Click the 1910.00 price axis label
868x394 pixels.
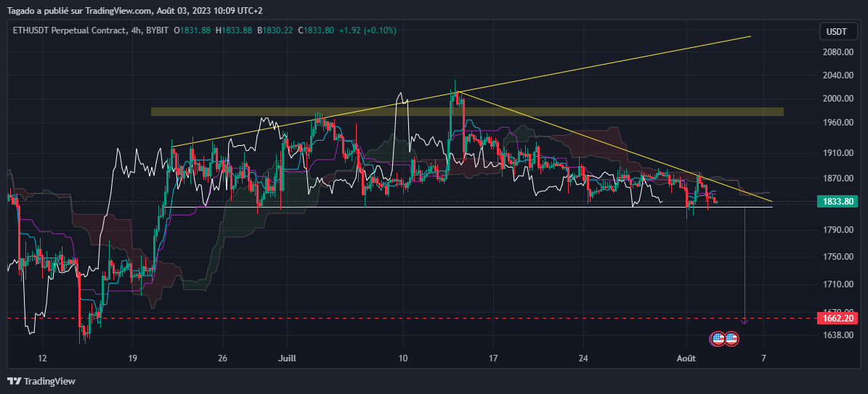coord(837,152)
